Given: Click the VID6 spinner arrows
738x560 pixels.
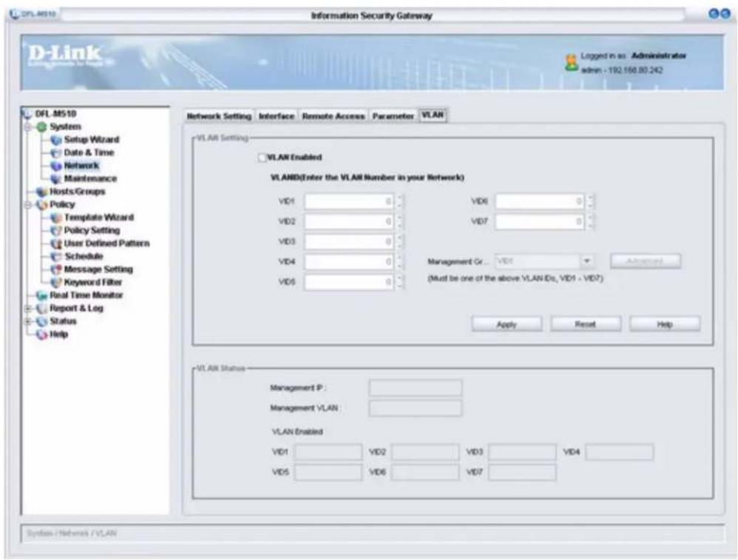Looking at the screenshot, I should [x=591, y=201].
